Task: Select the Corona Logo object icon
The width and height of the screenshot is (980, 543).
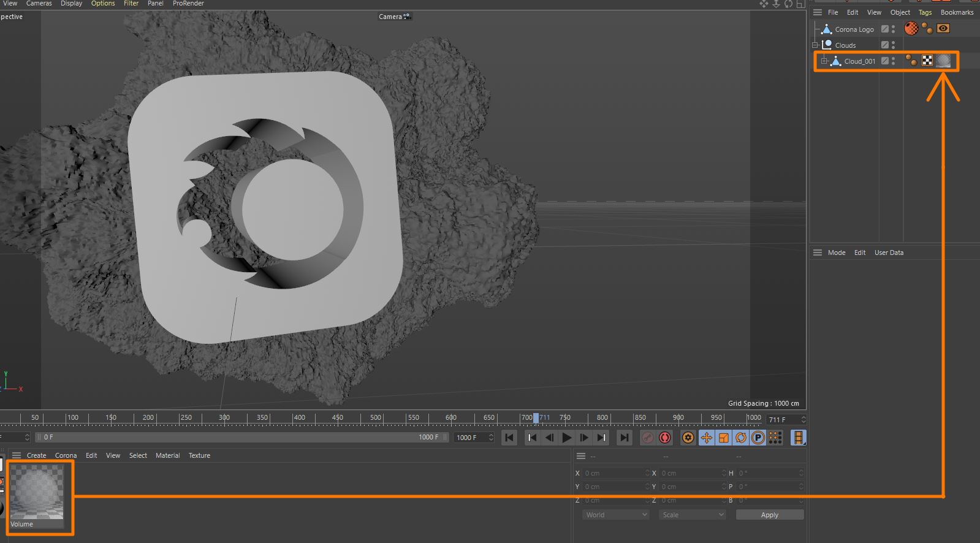Action: [x=826, y=29]
